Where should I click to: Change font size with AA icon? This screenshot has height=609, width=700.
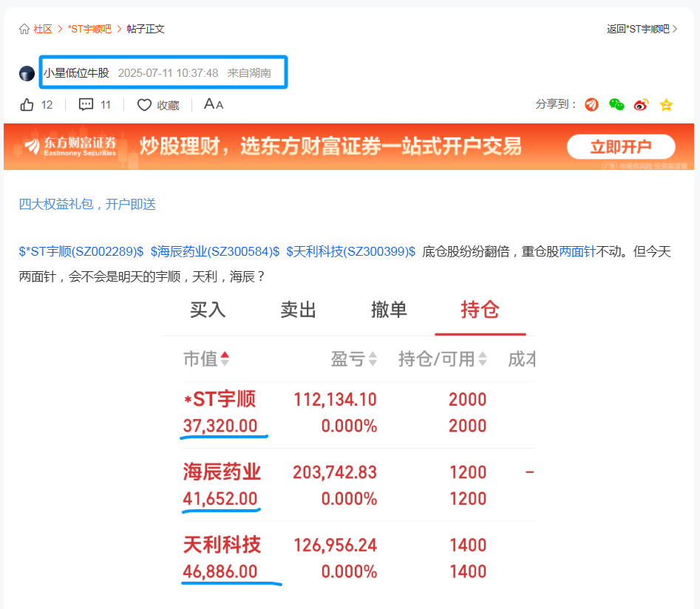pos(214,104)
